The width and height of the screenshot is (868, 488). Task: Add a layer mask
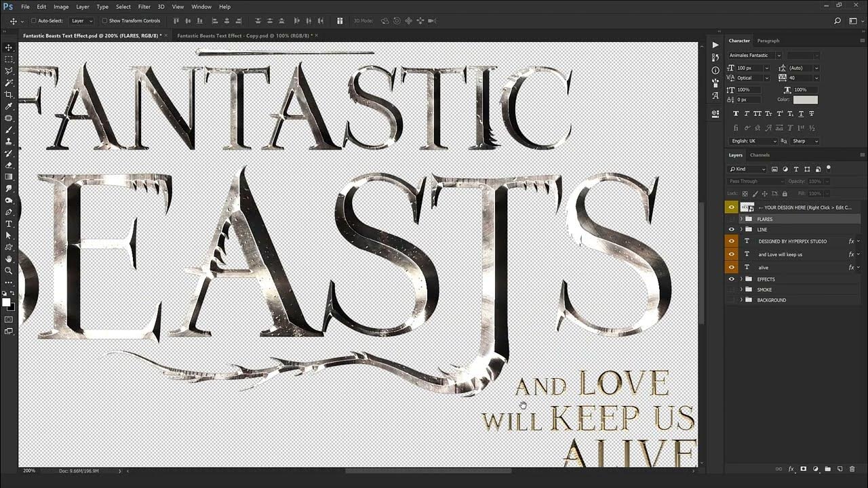click(x=804, y=469)
